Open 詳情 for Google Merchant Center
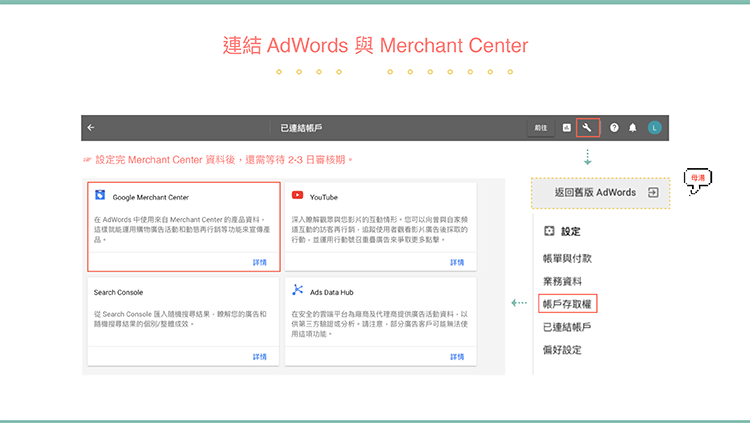The image size is (750, 423). tap(260, 262)
